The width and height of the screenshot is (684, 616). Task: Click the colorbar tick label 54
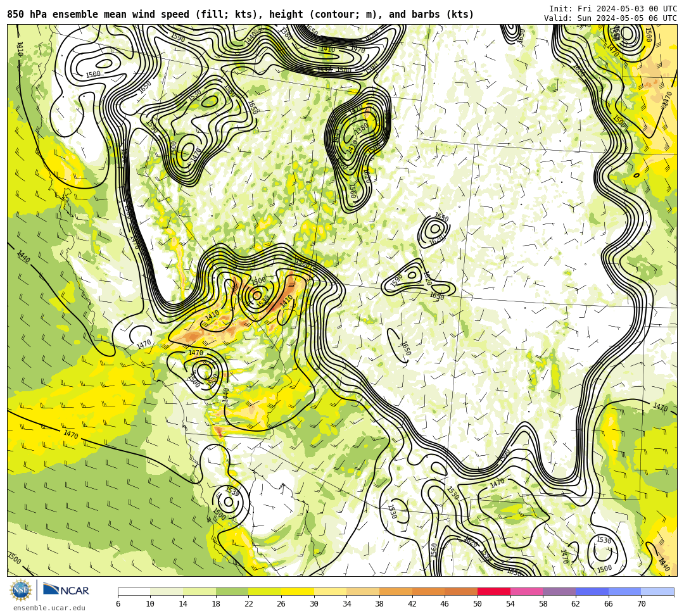click(x=510, y=604)
